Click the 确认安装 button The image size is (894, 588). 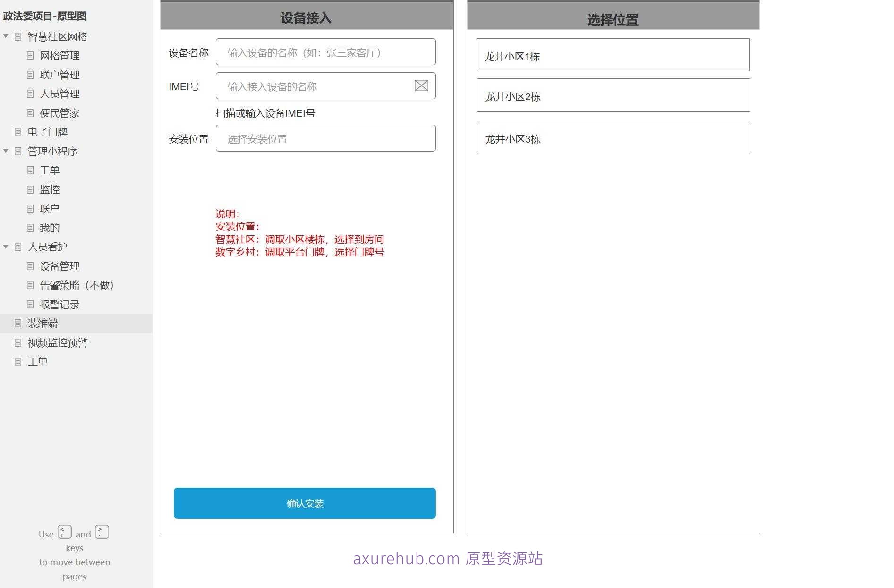tap(305, 503)
